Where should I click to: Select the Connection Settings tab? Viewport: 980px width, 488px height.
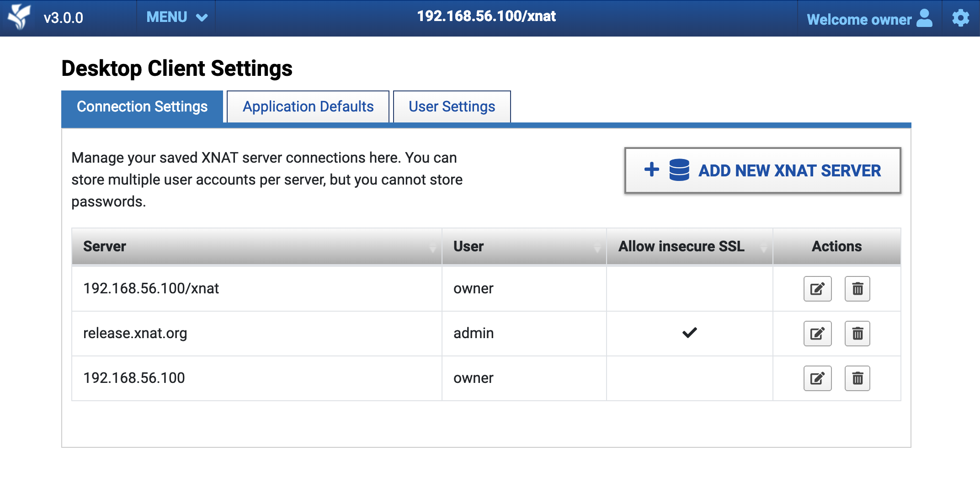point(142,106)
